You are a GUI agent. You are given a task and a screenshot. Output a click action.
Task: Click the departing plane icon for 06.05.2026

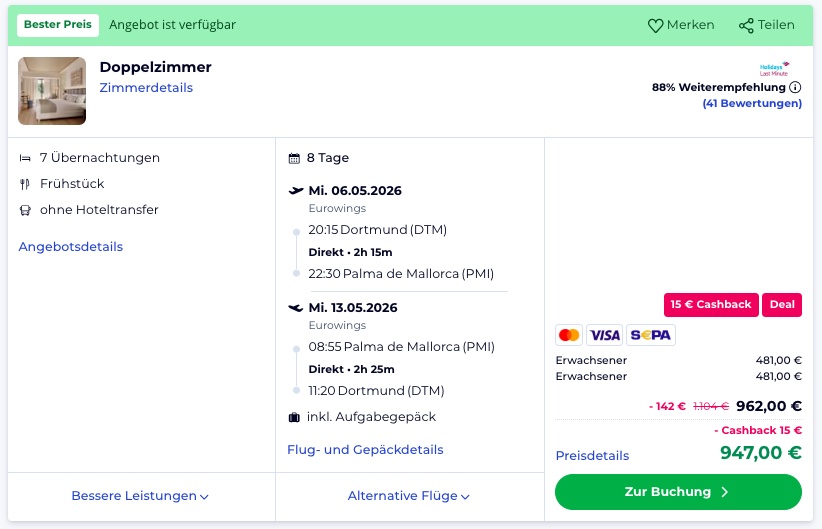point(296,190)
